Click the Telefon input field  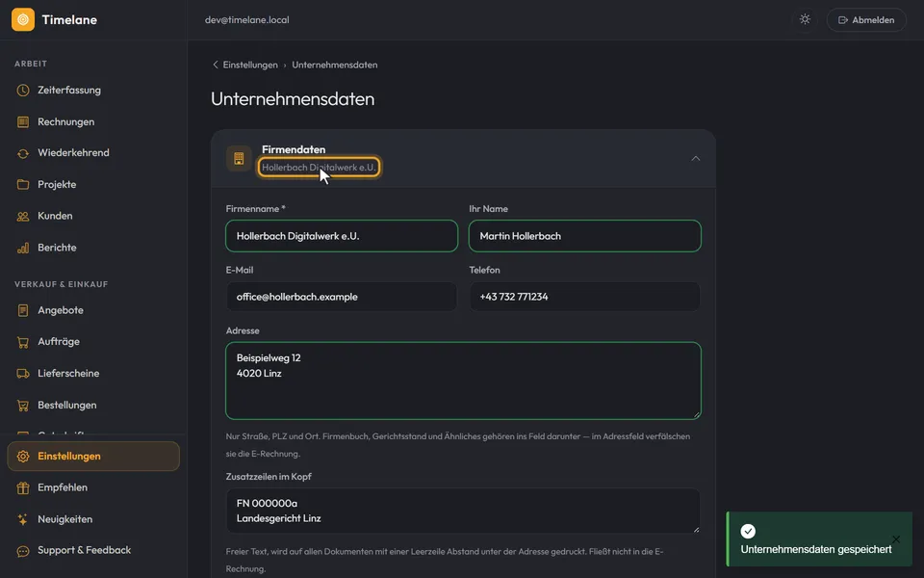[x=584, y=297]
